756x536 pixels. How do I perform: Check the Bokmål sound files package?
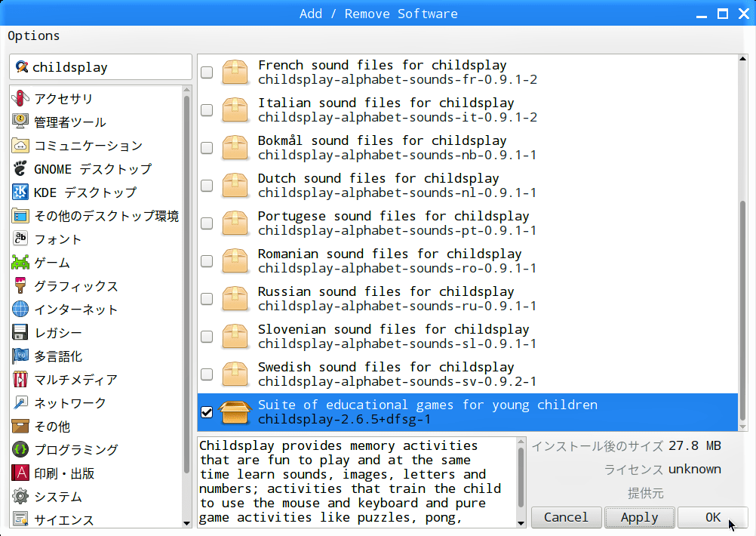pos(207,148)
